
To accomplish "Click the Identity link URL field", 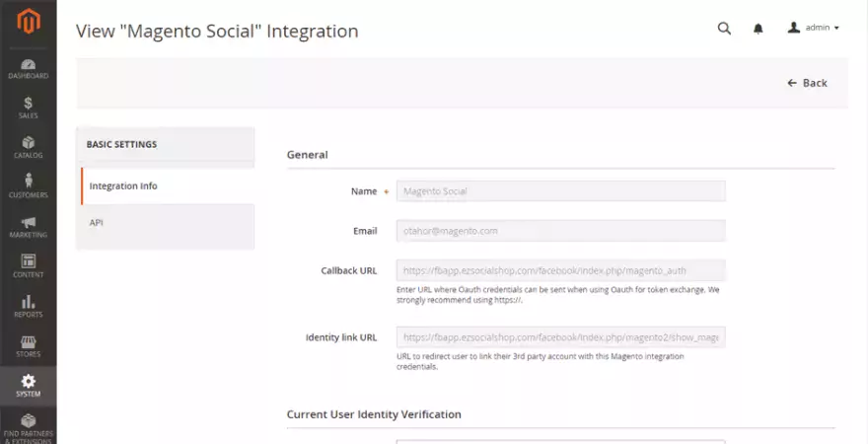I will click(561, 337).
